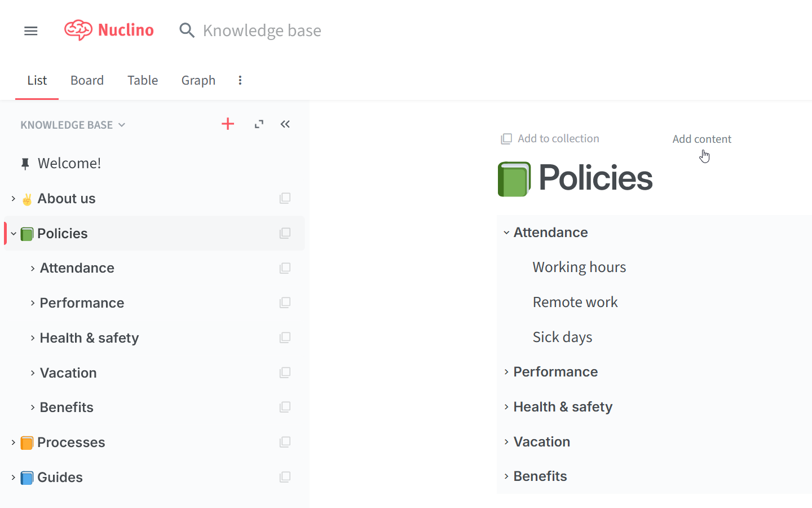Click the blue book icon for Guides
The image size is (812, 508).
pos(27,478)
